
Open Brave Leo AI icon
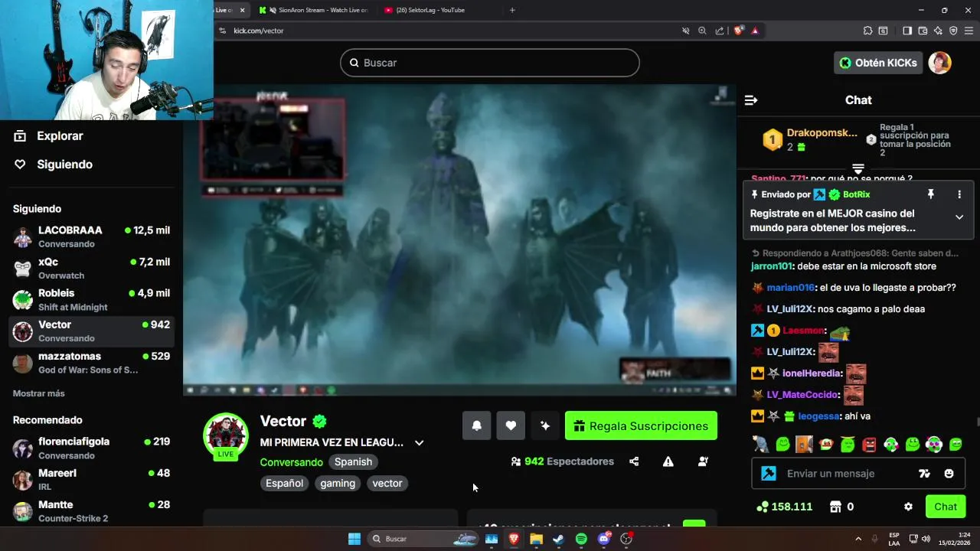point(938,31)
